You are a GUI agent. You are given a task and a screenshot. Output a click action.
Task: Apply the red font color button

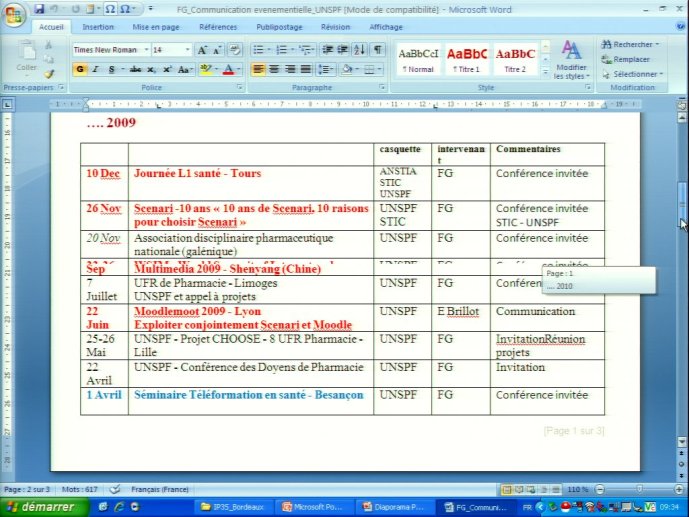click(x=228, y=69)
